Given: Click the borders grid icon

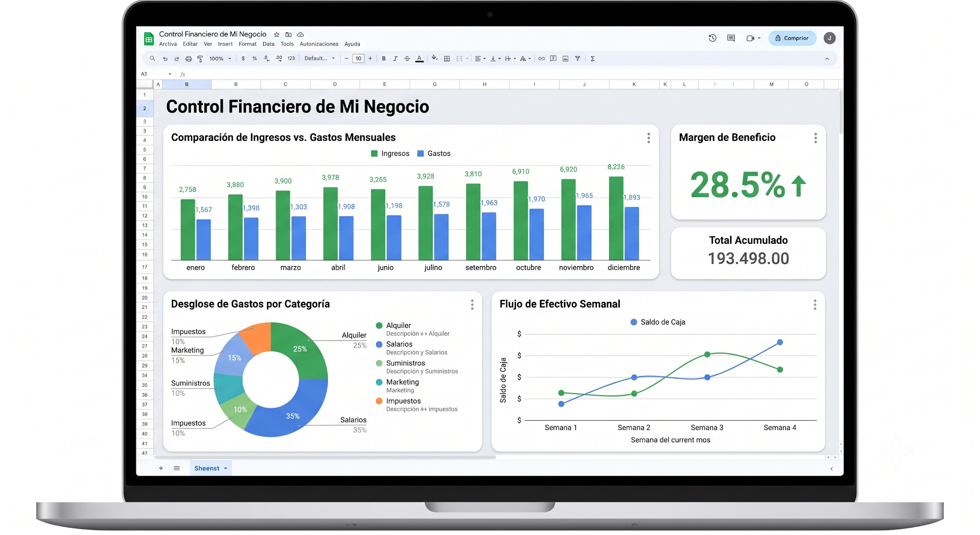Looking at the screenshot, I should pyautogui.click(x=447, y=58).
